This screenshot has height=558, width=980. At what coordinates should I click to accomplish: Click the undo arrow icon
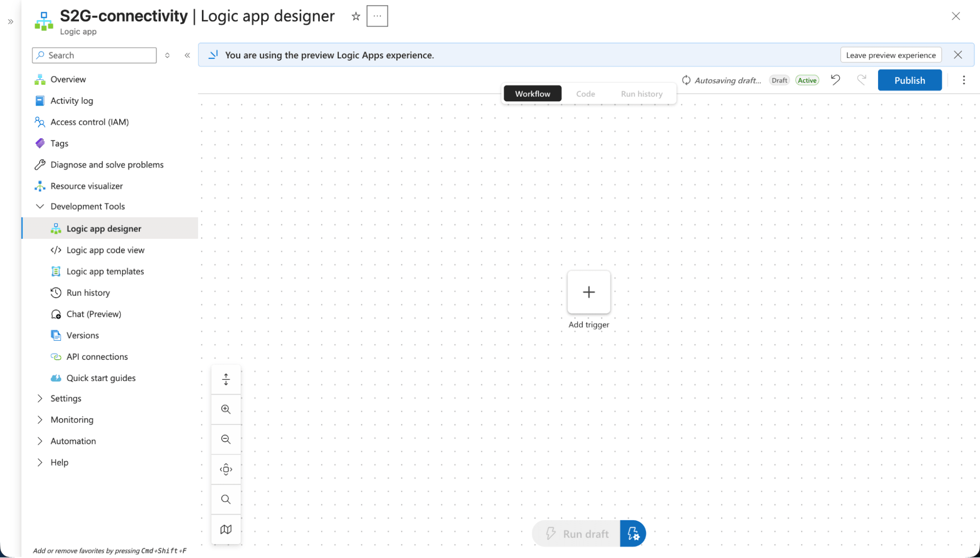pos(835,80)
